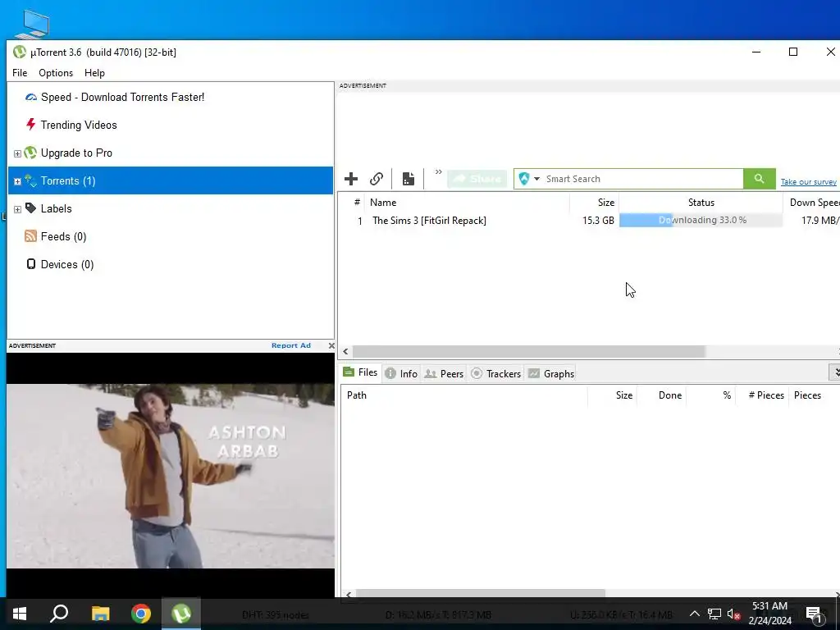The image size is (840, 630).
Task: Open the taskbar search icon
Action: [x=59, y=614]
